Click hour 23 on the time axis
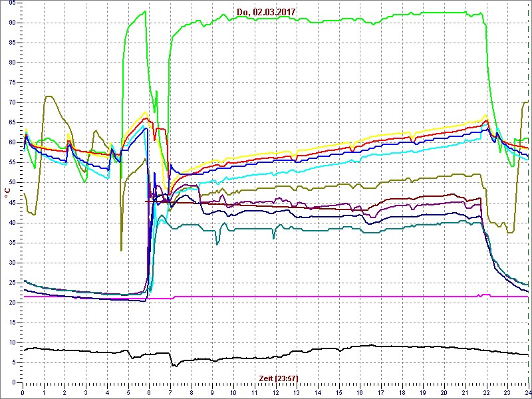Viewport: 532px width, 399px height. click(508, 393)
